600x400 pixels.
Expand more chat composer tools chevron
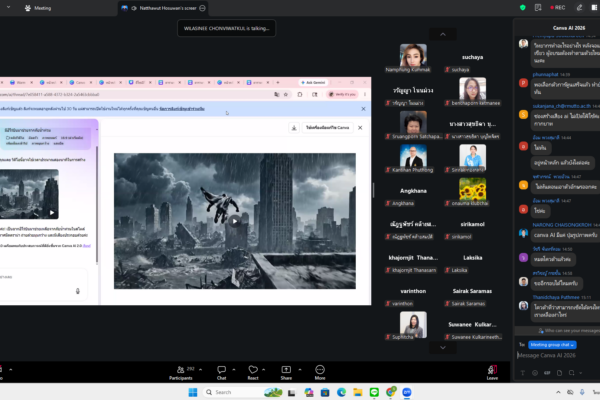pyautogui.click(x=581, y=373)
